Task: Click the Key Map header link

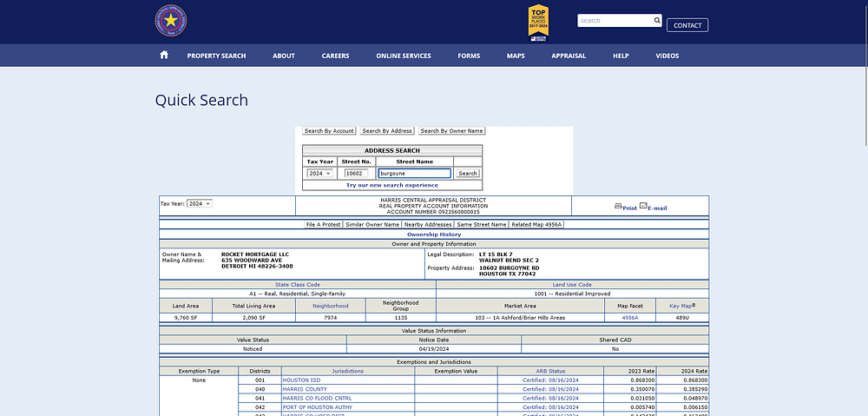Action: pos(682,306)
